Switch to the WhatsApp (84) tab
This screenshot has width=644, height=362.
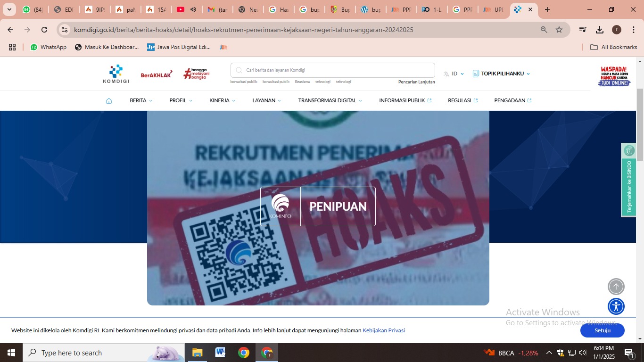[33, 9]
